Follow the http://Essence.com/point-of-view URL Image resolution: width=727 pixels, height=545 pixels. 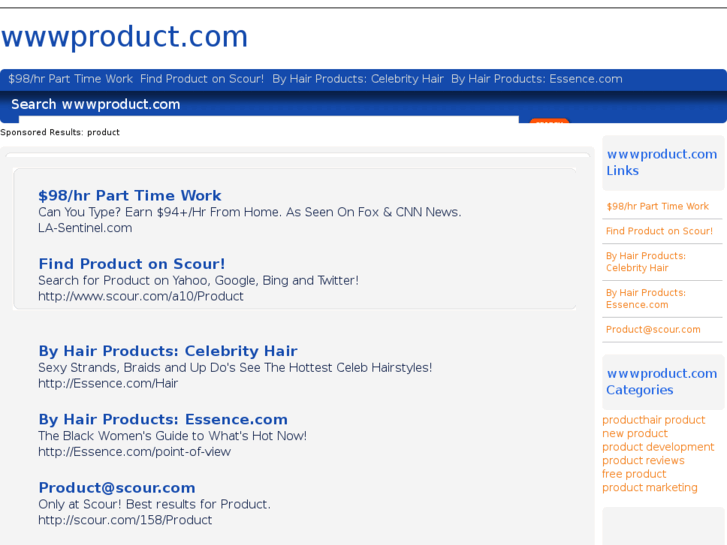134,452
